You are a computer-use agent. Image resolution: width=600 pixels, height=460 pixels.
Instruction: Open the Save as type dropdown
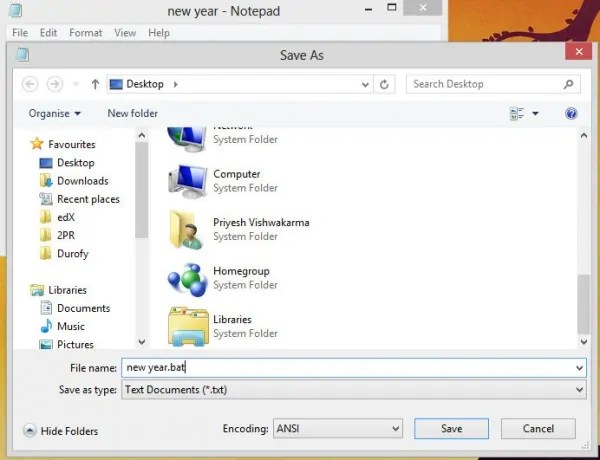coord(354,390)
